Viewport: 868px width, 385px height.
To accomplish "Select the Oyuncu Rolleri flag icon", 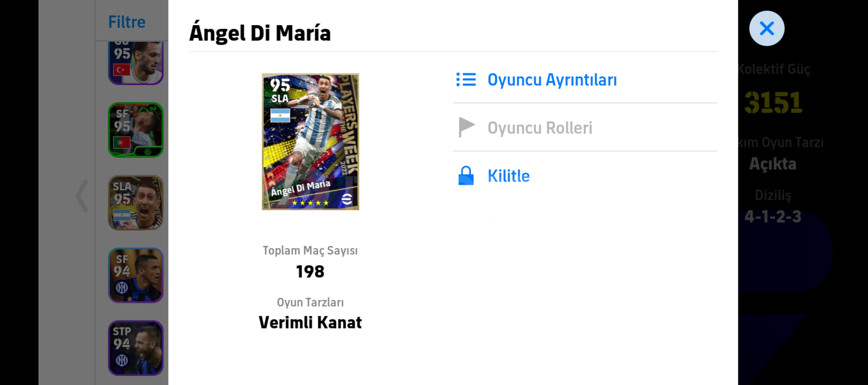I will point(466,127).
